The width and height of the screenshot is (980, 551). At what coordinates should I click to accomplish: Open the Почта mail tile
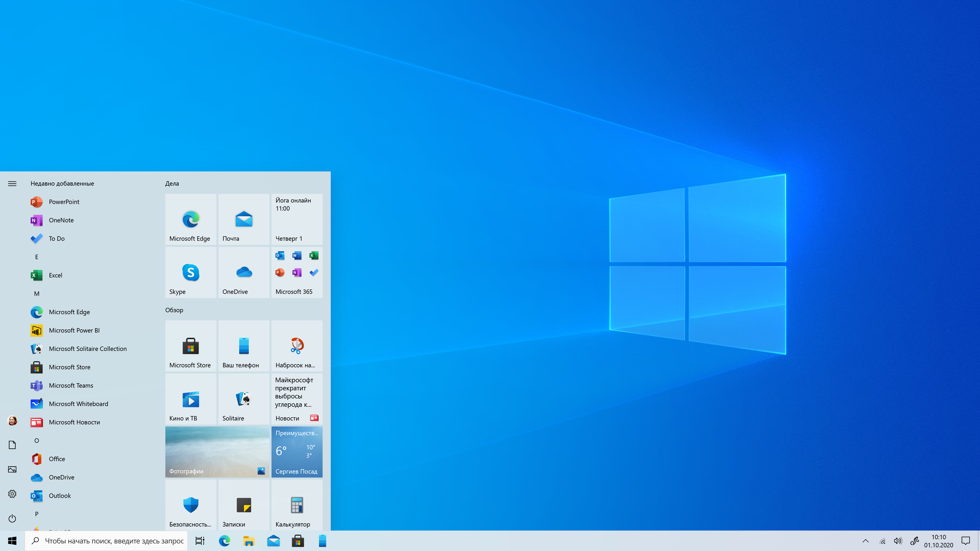click(x=244, y=219)
